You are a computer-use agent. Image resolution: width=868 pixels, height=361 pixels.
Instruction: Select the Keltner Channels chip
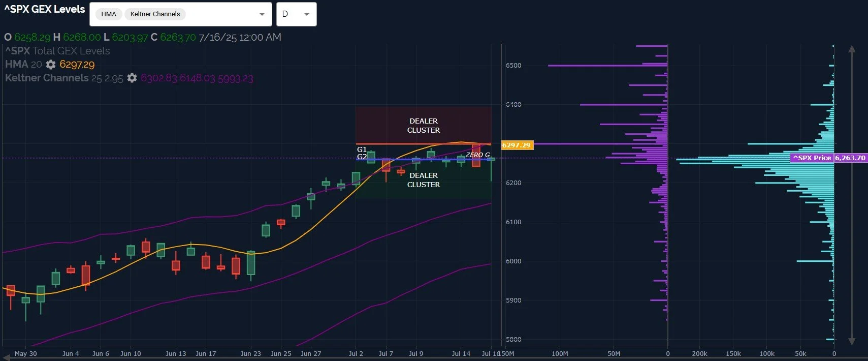(155, 14)
